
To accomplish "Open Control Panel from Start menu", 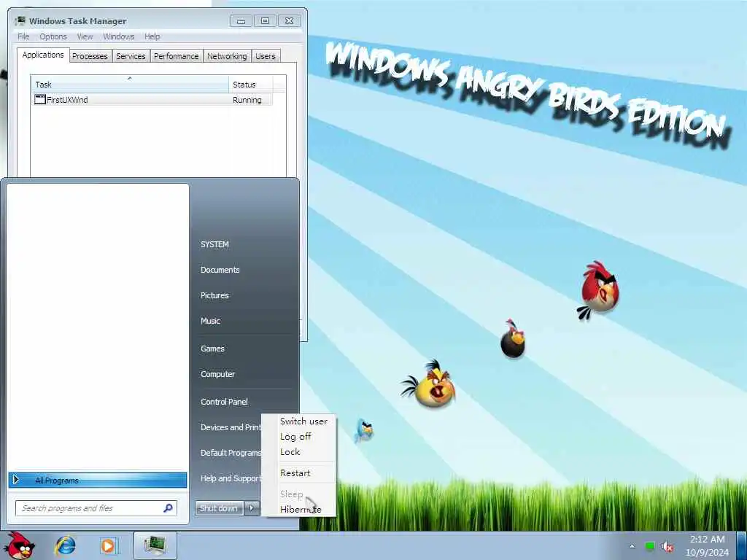I will [x=225, y=402].
